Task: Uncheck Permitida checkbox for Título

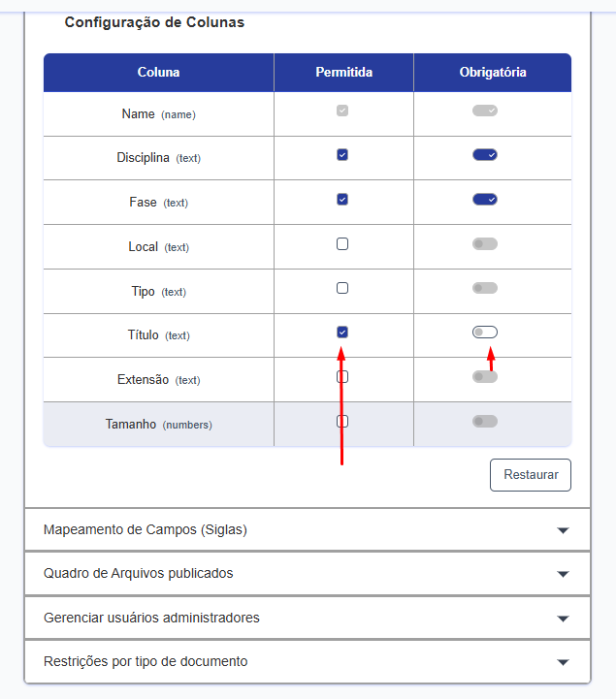Action: tap(342, 333)
